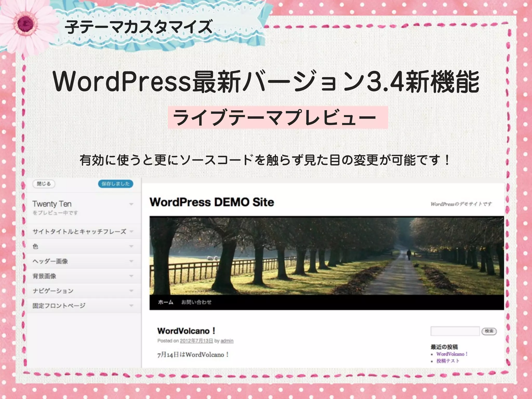The image size is (532, 399).
Task: Expand the 背景画像 section arrow
Action: 131,276
